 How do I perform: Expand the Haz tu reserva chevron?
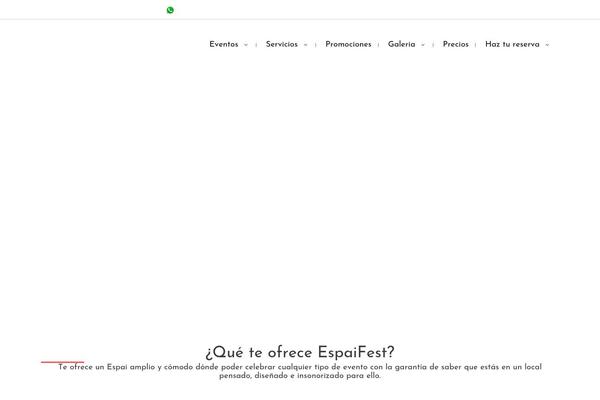point(547,45)
